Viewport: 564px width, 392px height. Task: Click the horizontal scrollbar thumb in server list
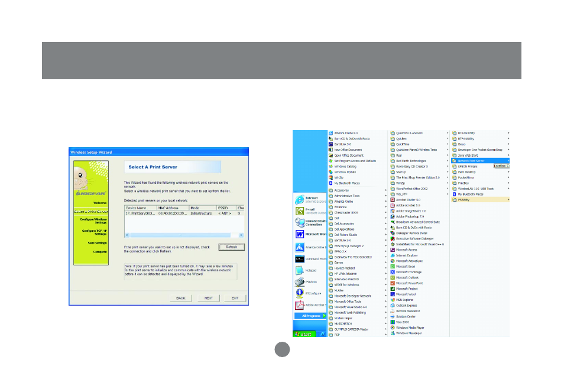tap(180, 235)
